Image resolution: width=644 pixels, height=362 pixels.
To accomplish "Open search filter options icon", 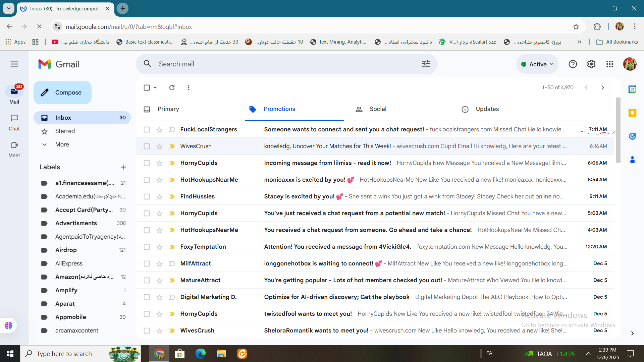I will 426,64.
